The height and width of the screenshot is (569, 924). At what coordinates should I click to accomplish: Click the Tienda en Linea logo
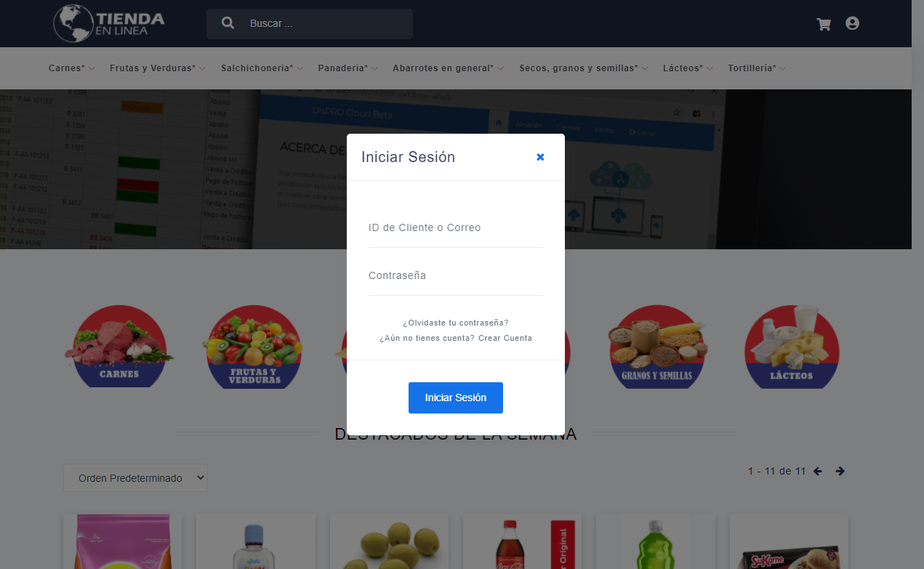click(x=110, y=23)
